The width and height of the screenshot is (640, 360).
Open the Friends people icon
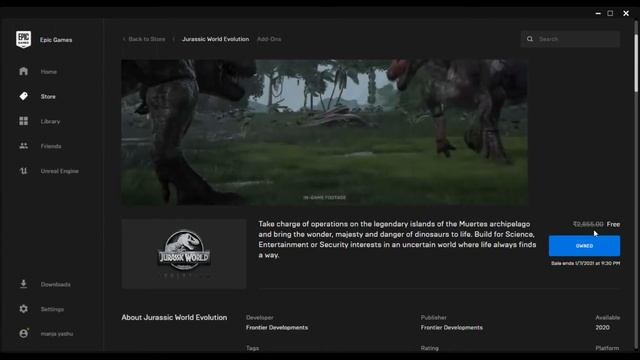(x=24, y=146)
